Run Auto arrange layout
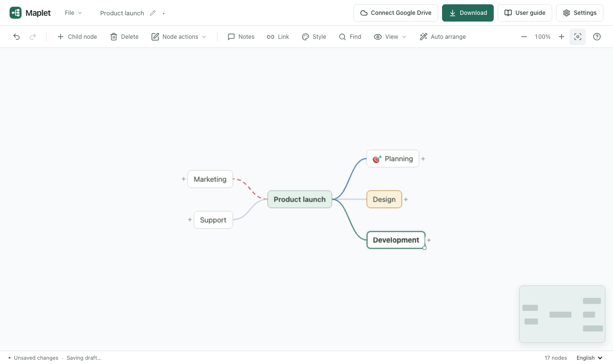The width and height of the screenshot is (613, 364). [x=443, y=37]
